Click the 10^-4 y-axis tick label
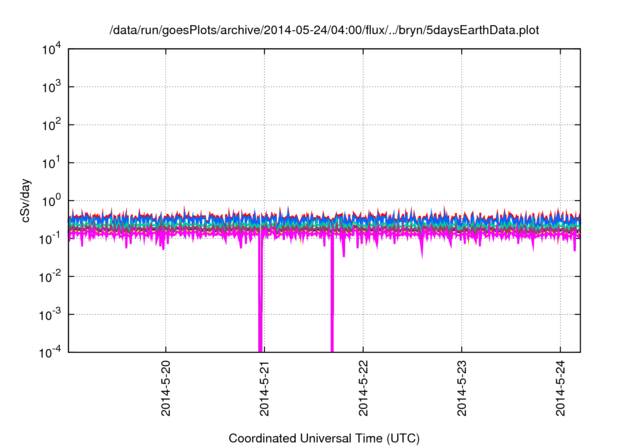640x448 pixels. pos(50,352)
